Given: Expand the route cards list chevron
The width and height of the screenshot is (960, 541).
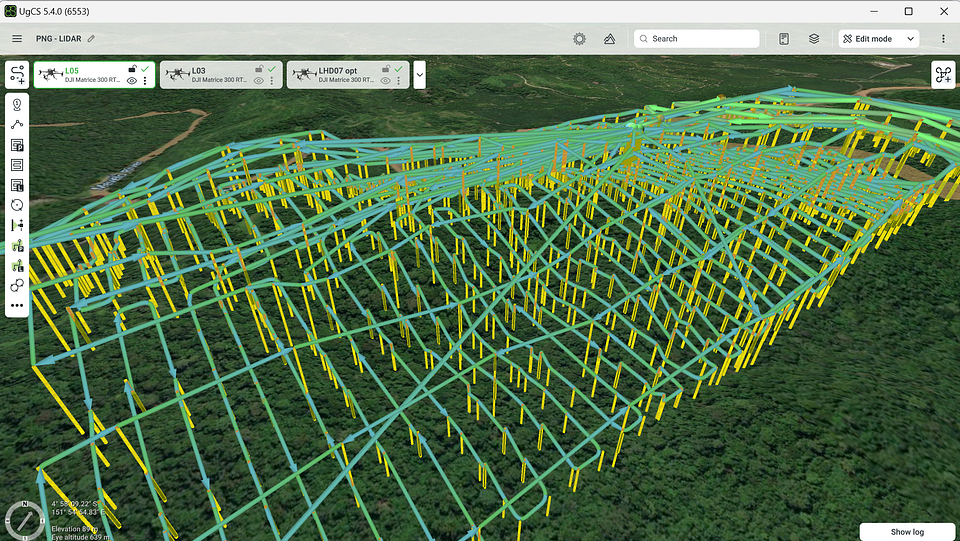Looking at the screenshot, I should point(419,75).
